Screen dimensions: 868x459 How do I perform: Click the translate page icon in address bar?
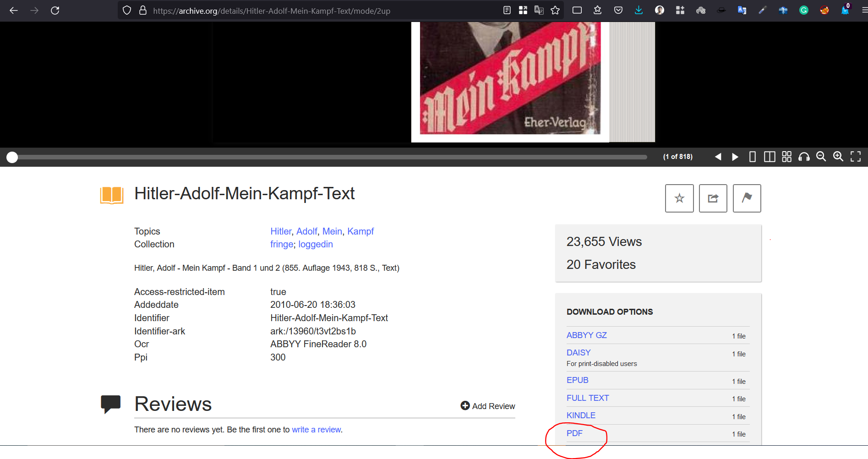pos(539,11)
